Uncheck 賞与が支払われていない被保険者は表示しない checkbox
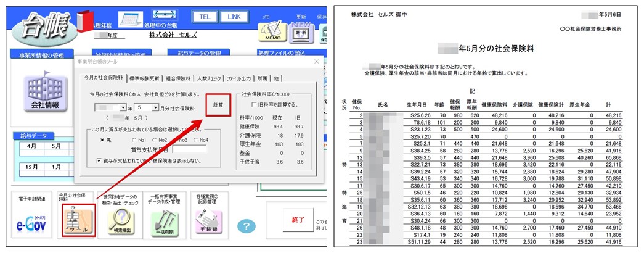644x253 pixels. click(x=99, y=160)
